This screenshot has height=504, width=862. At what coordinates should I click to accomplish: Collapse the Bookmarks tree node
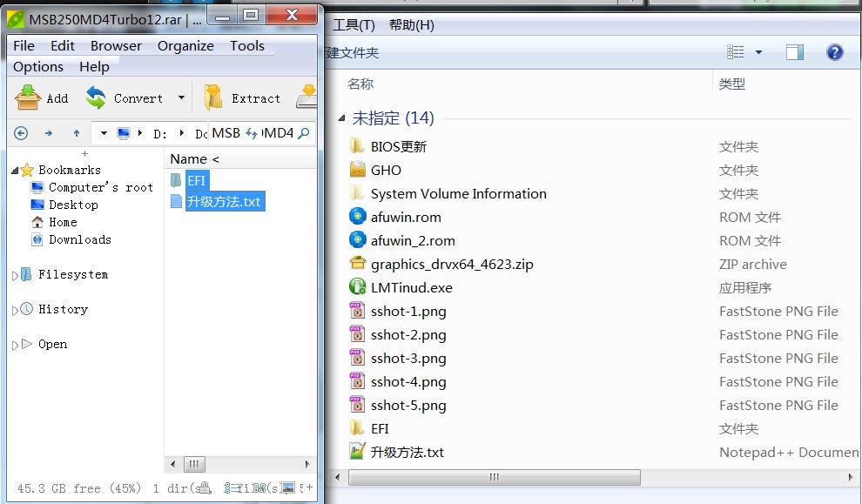(15, 171)
